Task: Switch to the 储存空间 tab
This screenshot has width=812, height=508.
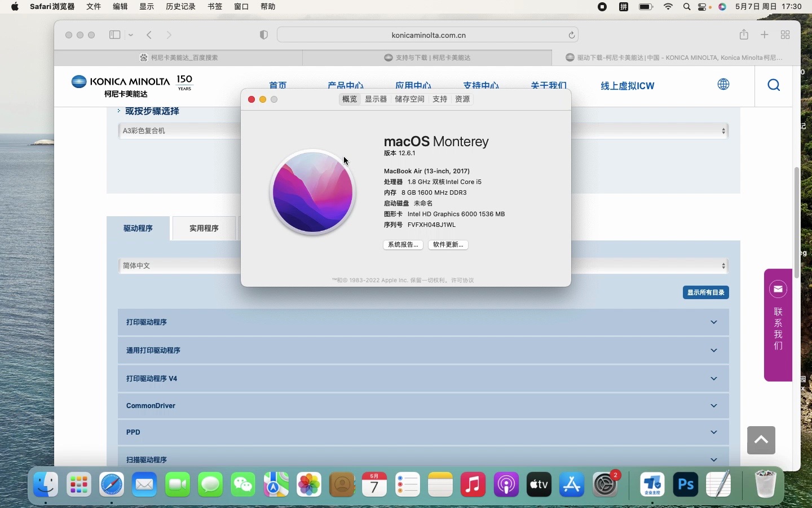Action: coord(409,99)
